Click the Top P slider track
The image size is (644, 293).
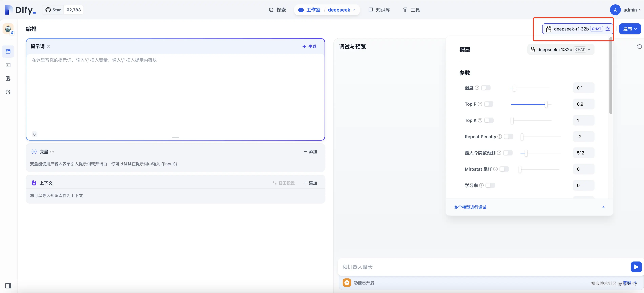(527, 104)
